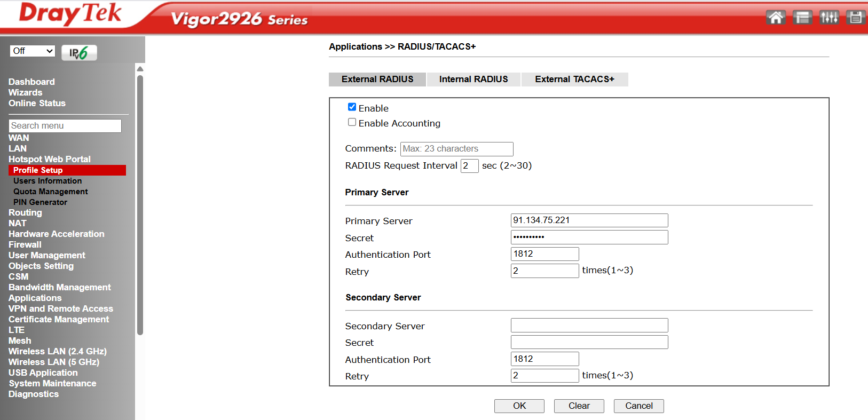Focus the Primary Authentication Port field

pos(545,254)
